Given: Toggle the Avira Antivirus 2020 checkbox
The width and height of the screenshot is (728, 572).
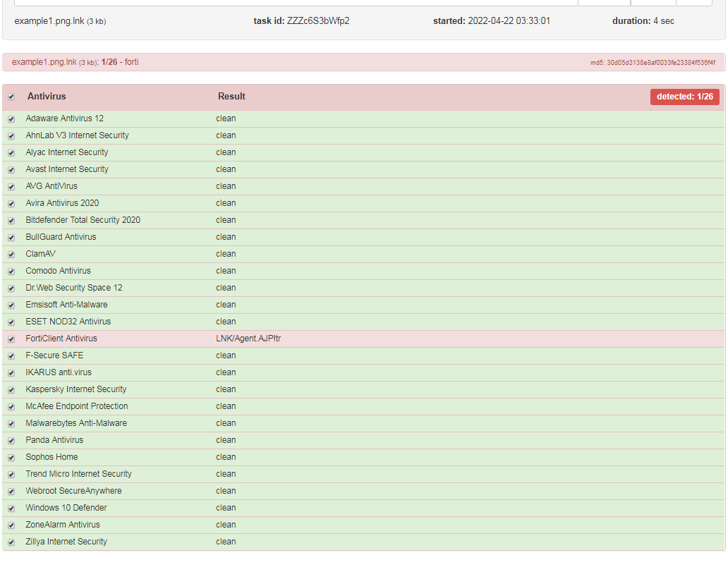Looking at the screenshot, I should tap(11, 204).
